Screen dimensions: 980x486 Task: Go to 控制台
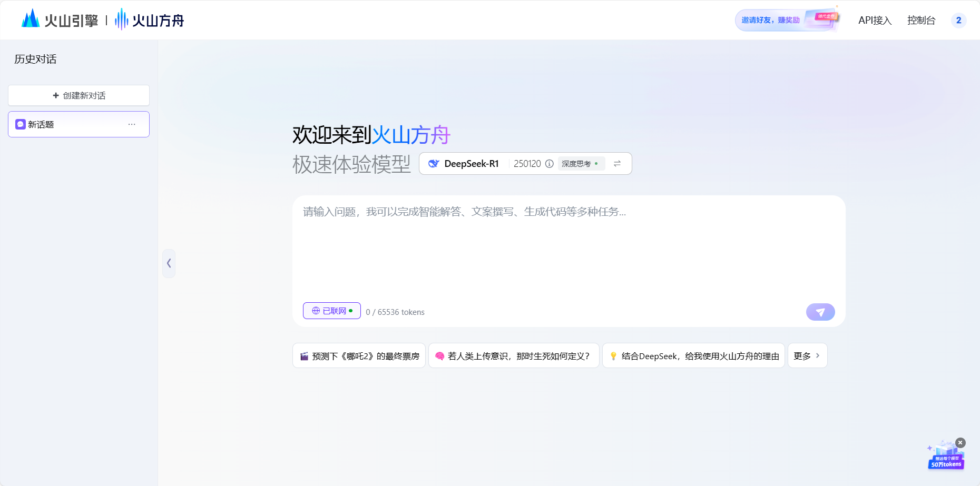[921, 20]
